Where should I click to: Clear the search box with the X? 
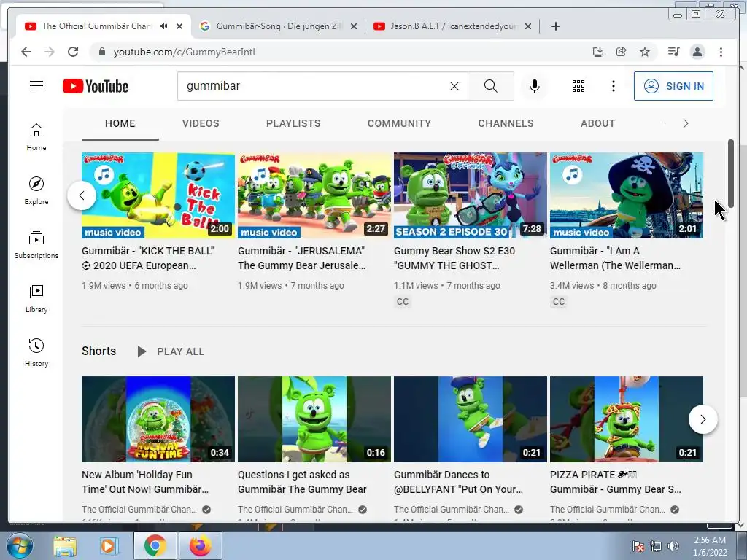coord(454,86)
